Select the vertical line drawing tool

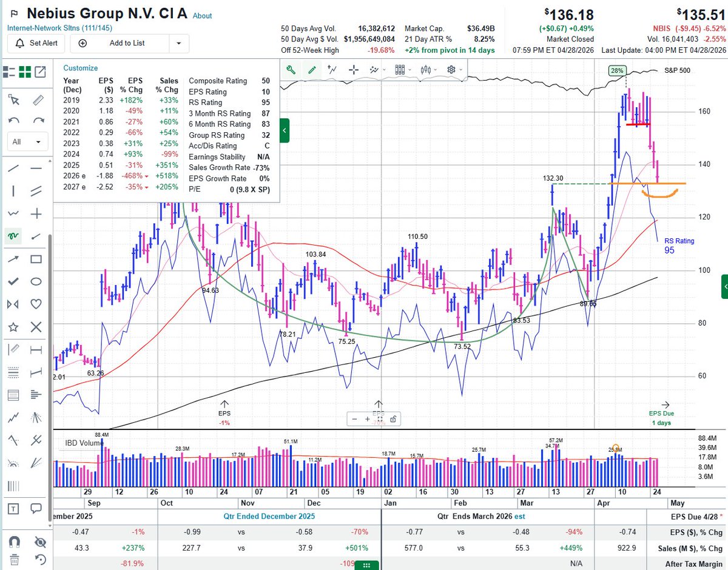click(x=13, y=190)
